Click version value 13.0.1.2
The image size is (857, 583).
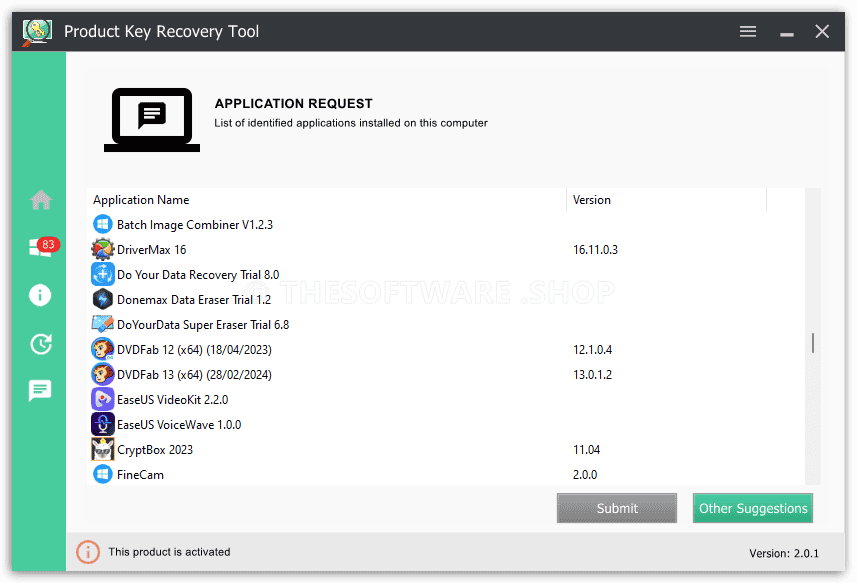coord(592,375)
